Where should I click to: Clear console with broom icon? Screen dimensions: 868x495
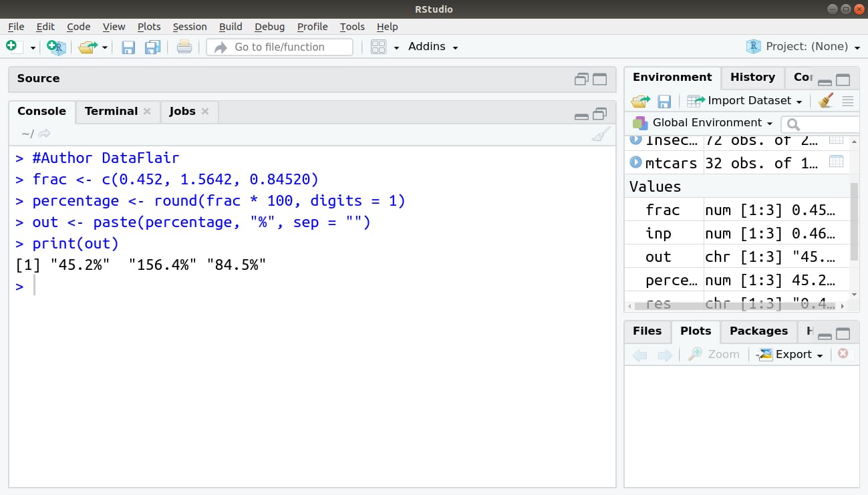tap(601, 134)
